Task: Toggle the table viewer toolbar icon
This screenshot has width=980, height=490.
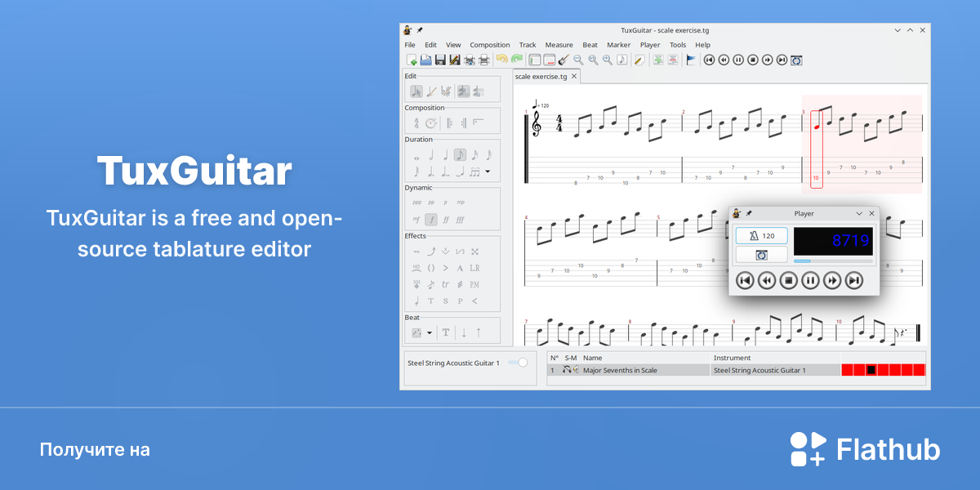Action: coord(550,60)
